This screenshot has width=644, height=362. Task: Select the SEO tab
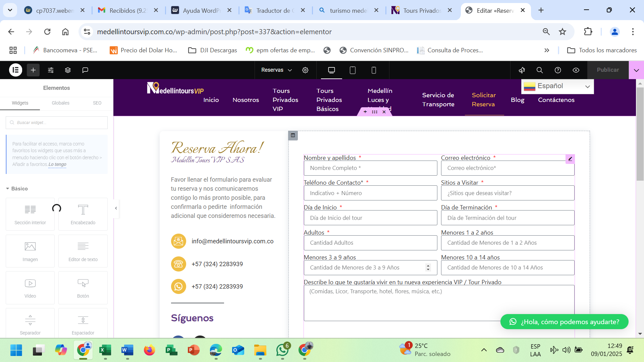[97, 103]
